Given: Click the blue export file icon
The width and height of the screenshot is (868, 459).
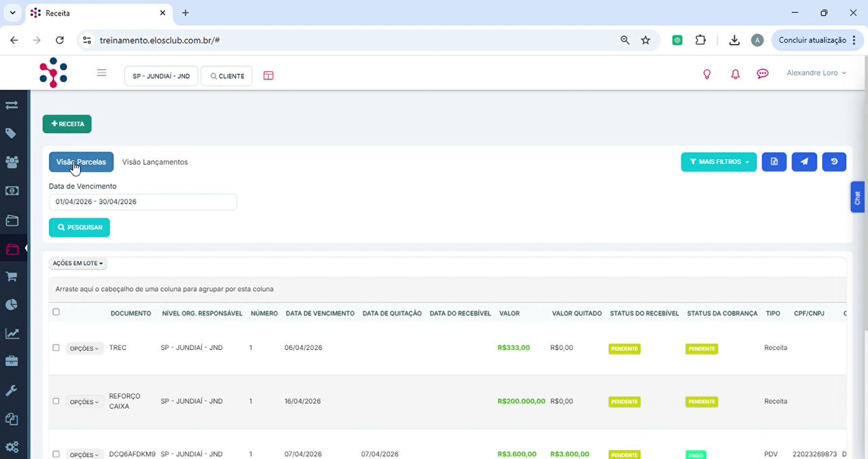Looking at the screenshot, I should tap(774, 162).
